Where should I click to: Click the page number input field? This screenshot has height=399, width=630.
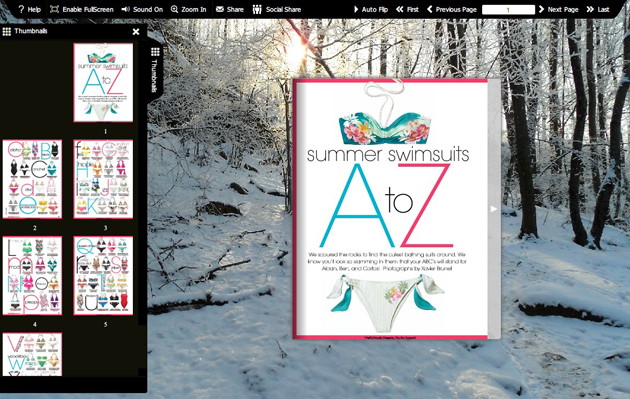coord(508,10)
